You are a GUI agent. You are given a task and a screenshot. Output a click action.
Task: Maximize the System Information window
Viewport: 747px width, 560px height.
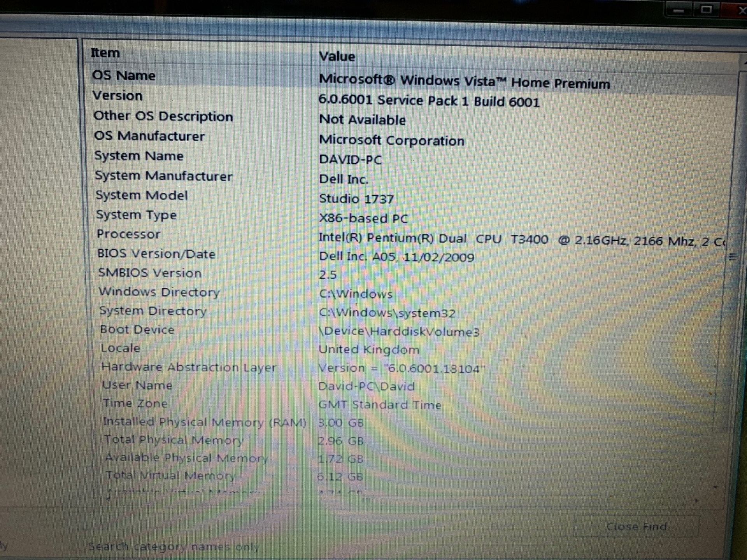706,9
